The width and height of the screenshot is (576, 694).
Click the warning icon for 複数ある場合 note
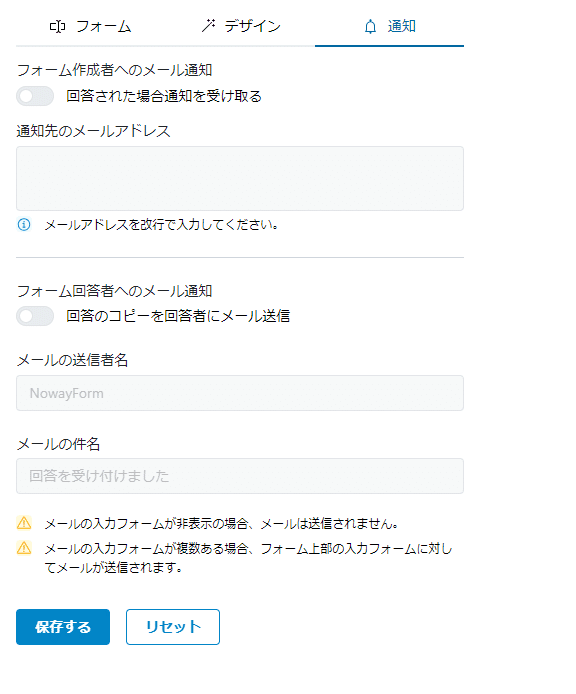(x=24, y=548)
